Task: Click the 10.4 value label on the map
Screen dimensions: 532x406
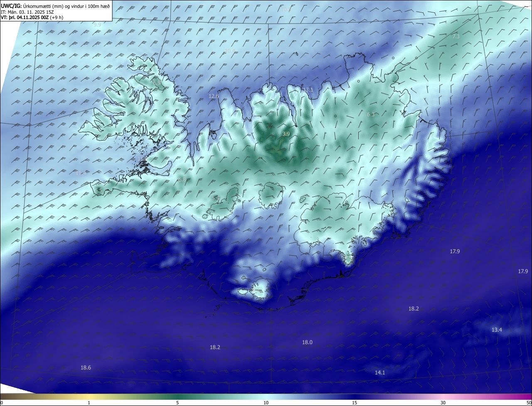Action: pyautogui.click(x=230, y=51)
